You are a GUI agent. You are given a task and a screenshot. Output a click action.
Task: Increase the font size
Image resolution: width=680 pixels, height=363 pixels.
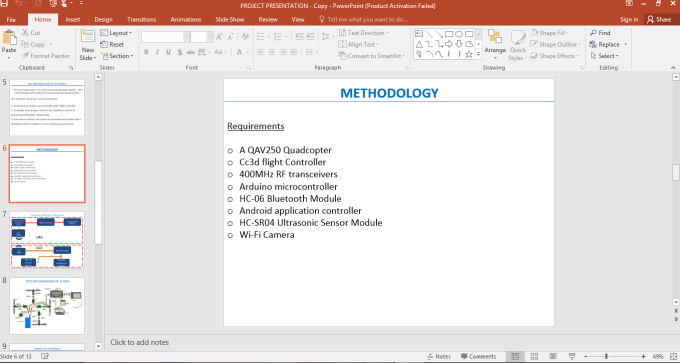click(219, 37)
